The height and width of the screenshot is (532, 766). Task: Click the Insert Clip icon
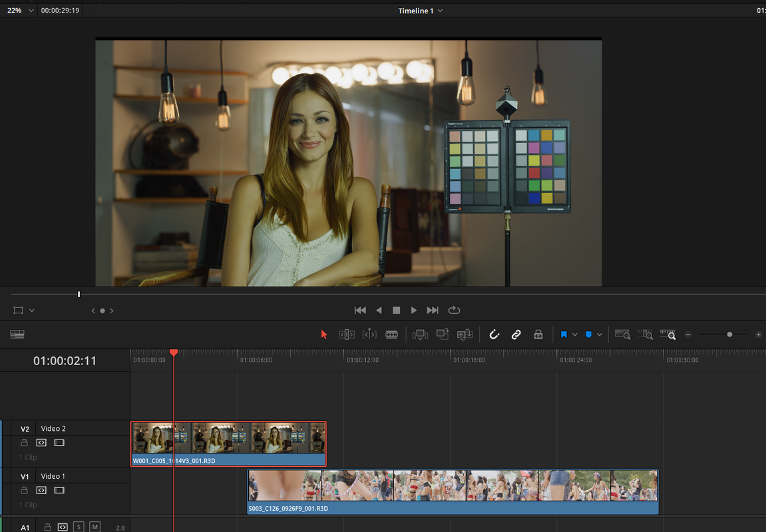[x=420, y=334]
